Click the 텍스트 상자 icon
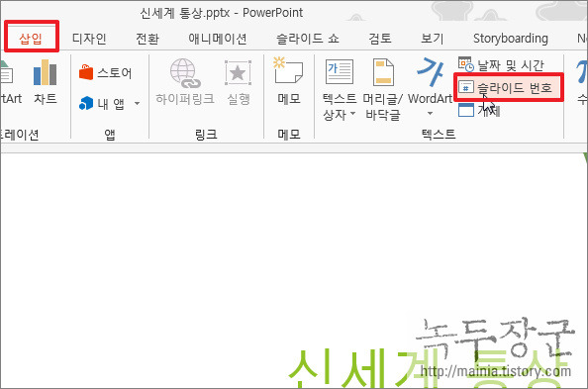 pos(339,71)
